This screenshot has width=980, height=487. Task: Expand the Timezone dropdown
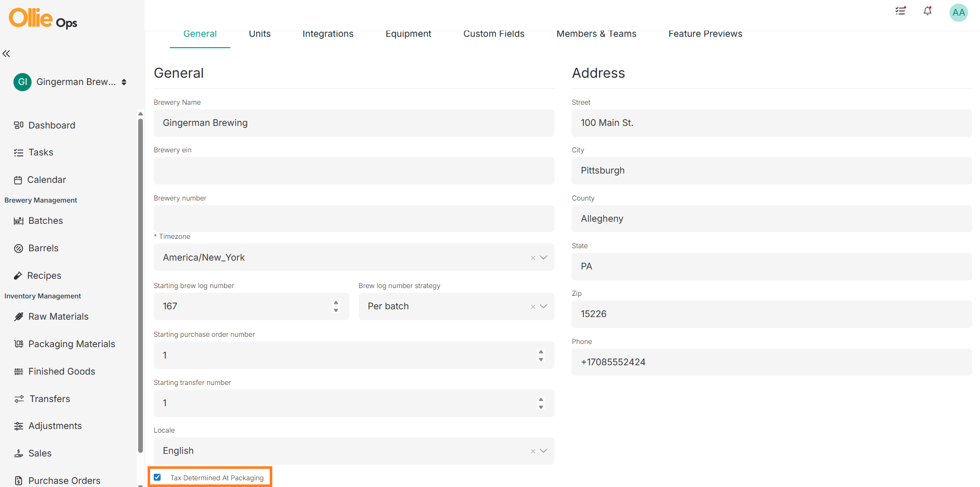pos(544,257)
